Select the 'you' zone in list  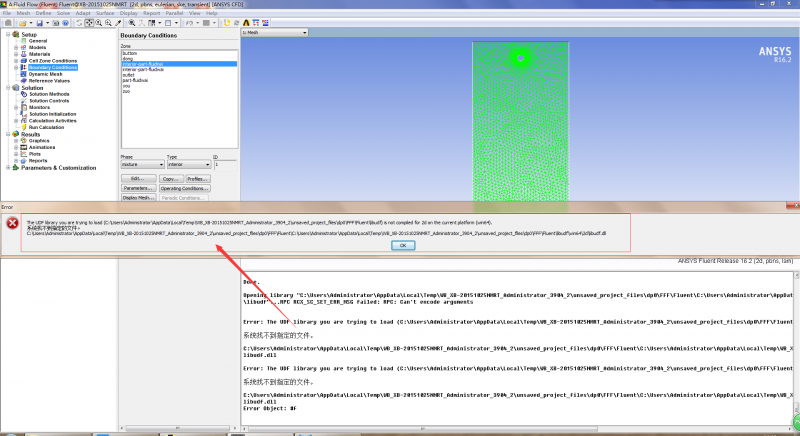[x=179, y=86]
